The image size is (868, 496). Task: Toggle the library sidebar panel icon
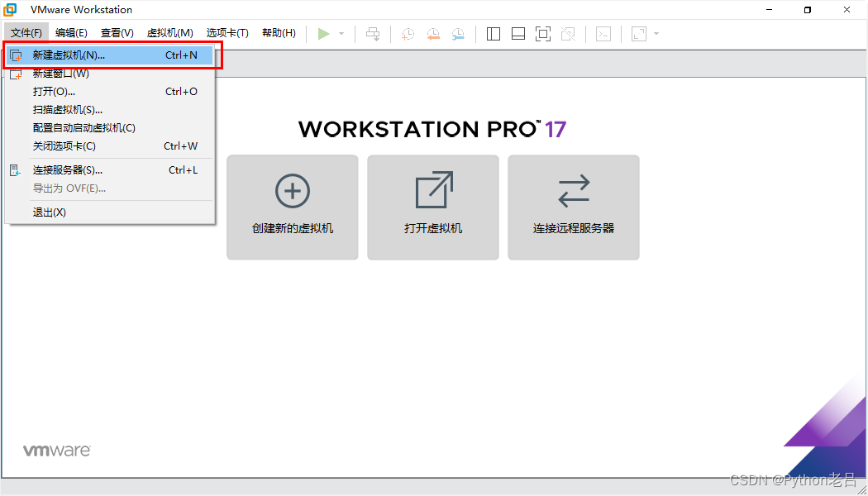494,34
